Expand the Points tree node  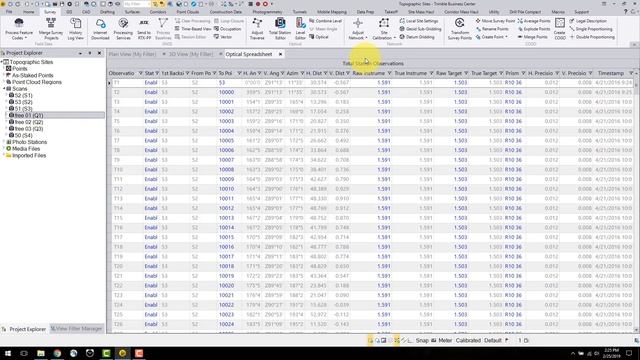click(4, 69)
